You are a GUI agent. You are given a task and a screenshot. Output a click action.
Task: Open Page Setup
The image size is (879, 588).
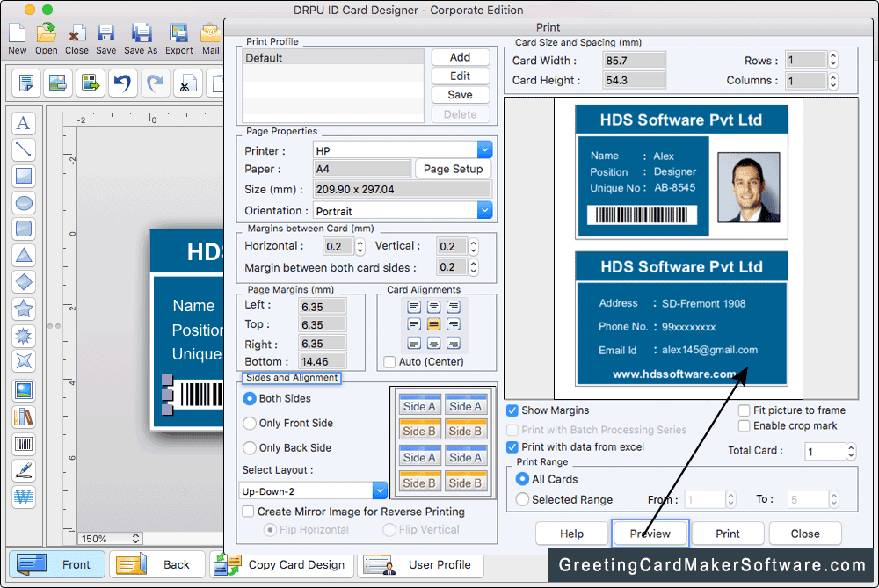[x=453, y=169]
